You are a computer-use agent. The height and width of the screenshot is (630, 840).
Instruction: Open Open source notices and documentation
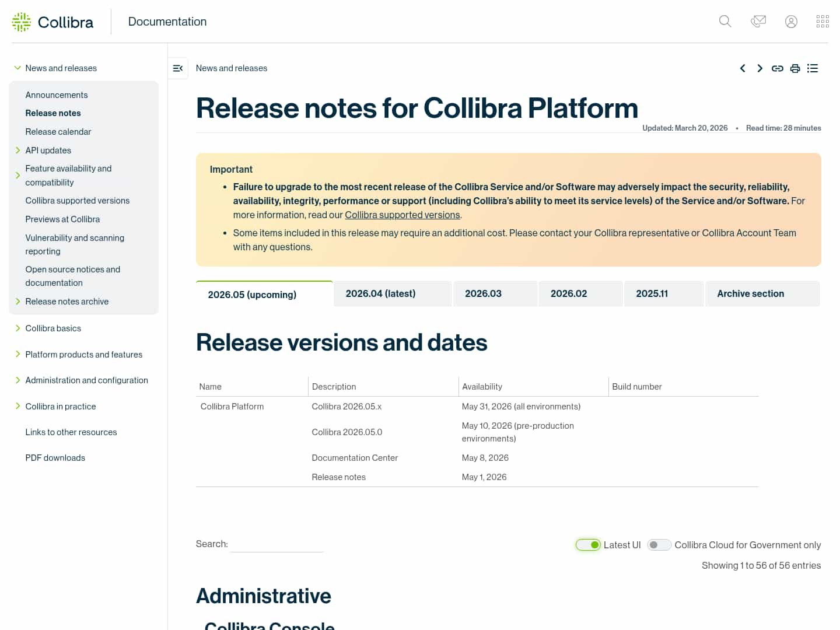pos(73,276)
